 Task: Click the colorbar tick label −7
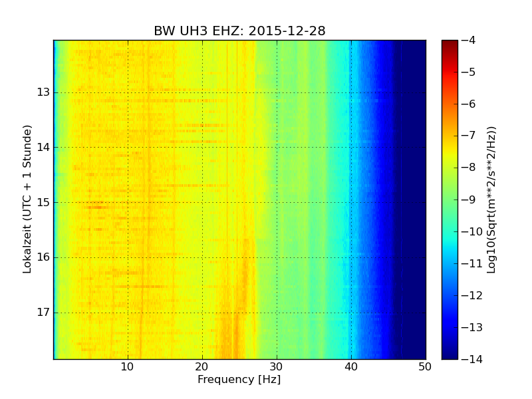tap(469, 136)
